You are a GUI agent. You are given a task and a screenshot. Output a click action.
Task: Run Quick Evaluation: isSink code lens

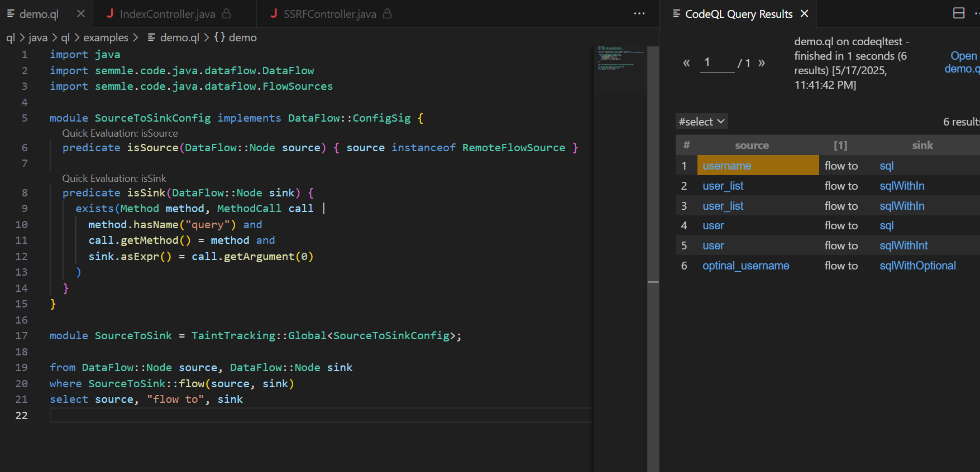pos(114,179)
